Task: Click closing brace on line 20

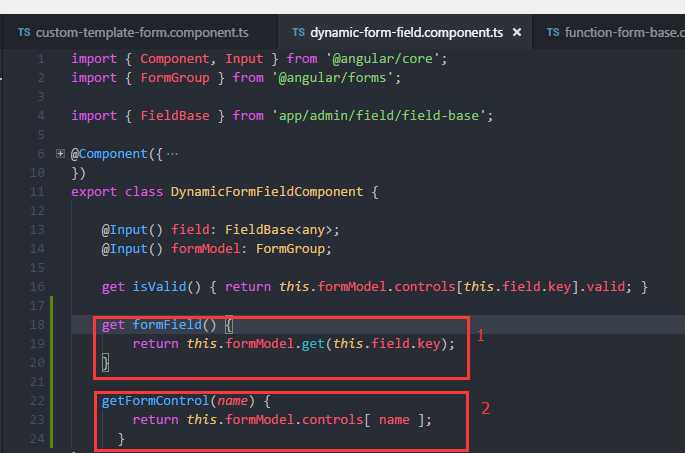Action: click(x=105, y=363)
